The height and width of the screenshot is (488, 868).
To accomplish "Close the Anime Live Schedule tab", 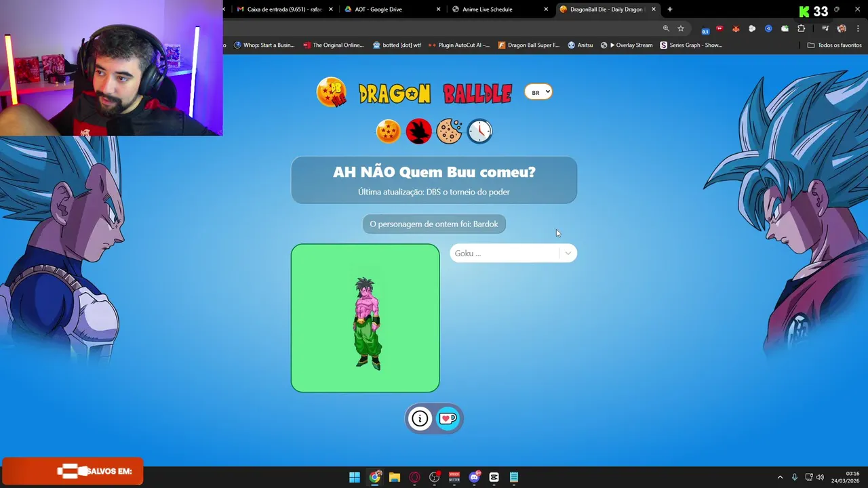I will click(x=546, y=9).
